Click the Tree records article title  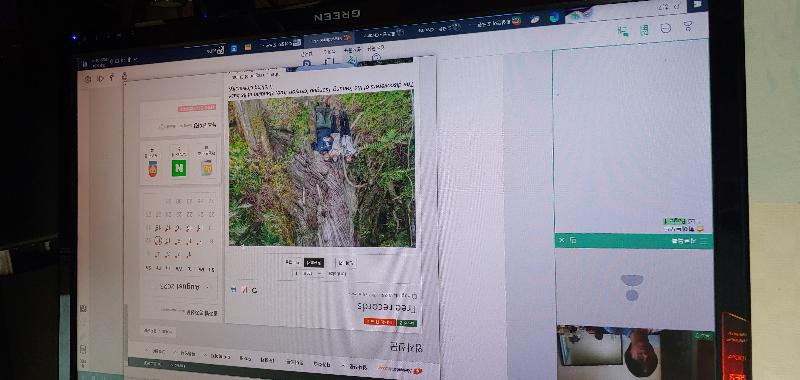pos(386,308)
